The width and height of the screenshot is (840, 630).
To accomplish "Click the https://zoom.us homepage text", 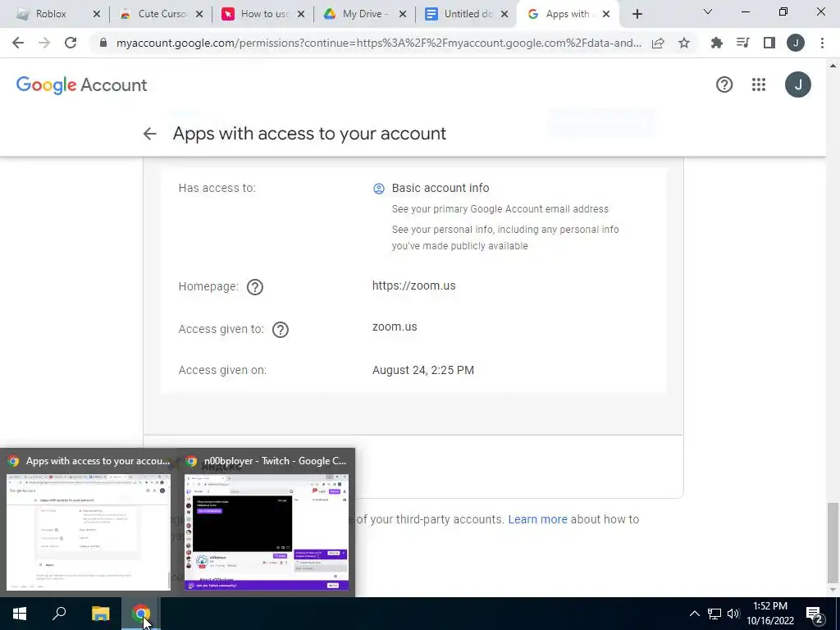I will [414, 285].
